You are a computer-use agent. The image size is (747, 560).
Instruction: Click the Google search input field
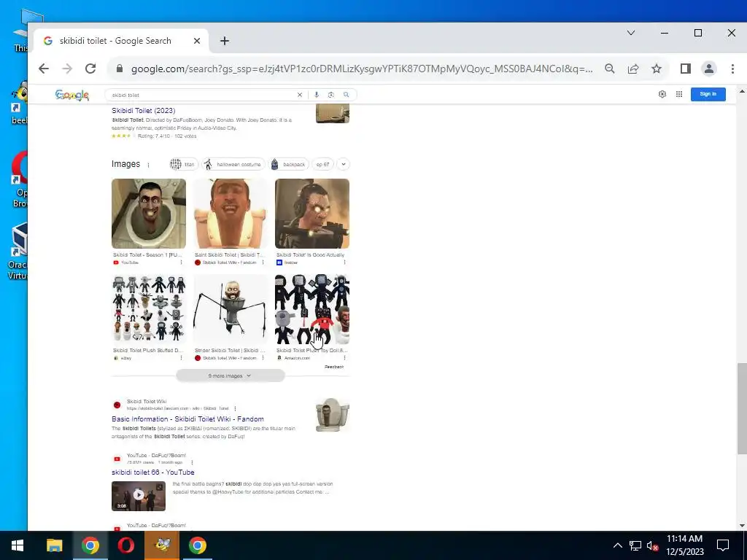(x=203, y=95)
